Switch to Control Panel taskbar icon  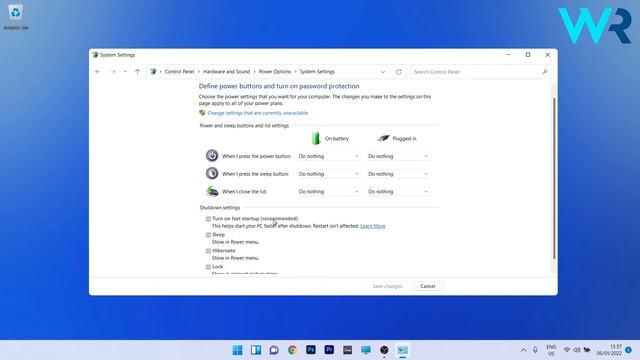[402, 350]
